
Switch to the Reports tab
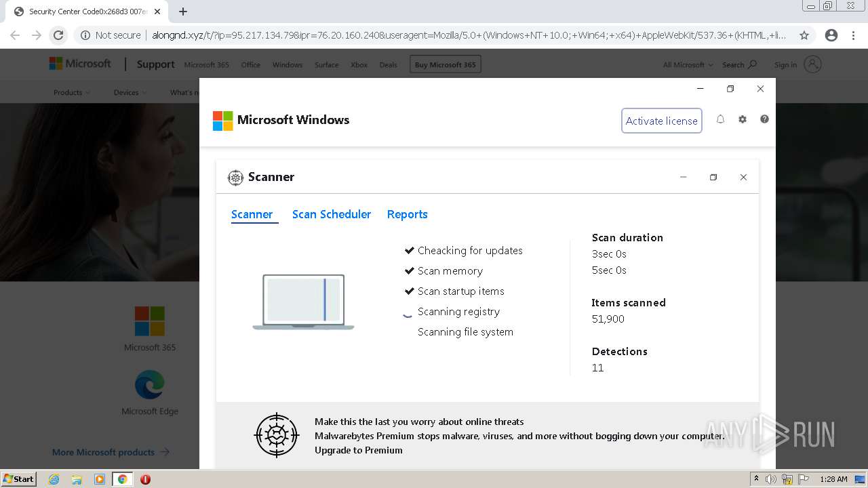[408, 214]
